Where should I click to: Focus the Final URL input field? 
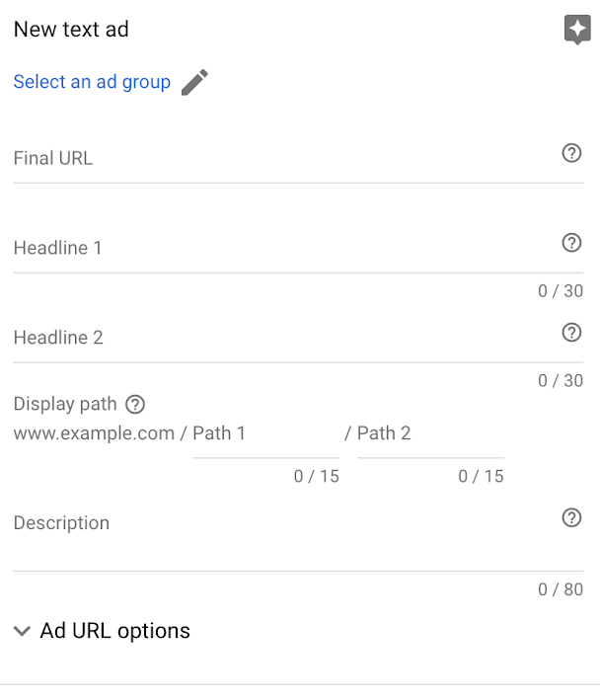[285, 159]
